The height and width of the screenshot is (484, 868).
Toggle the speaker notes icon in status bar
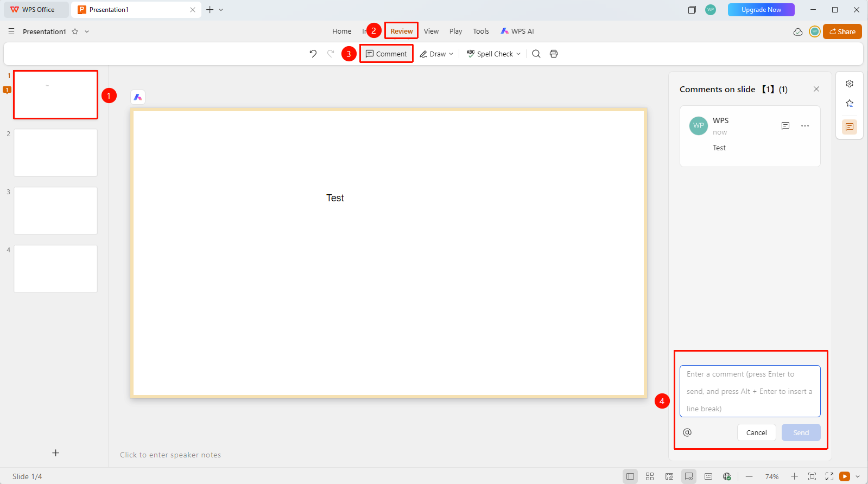[x=708, y=476]
